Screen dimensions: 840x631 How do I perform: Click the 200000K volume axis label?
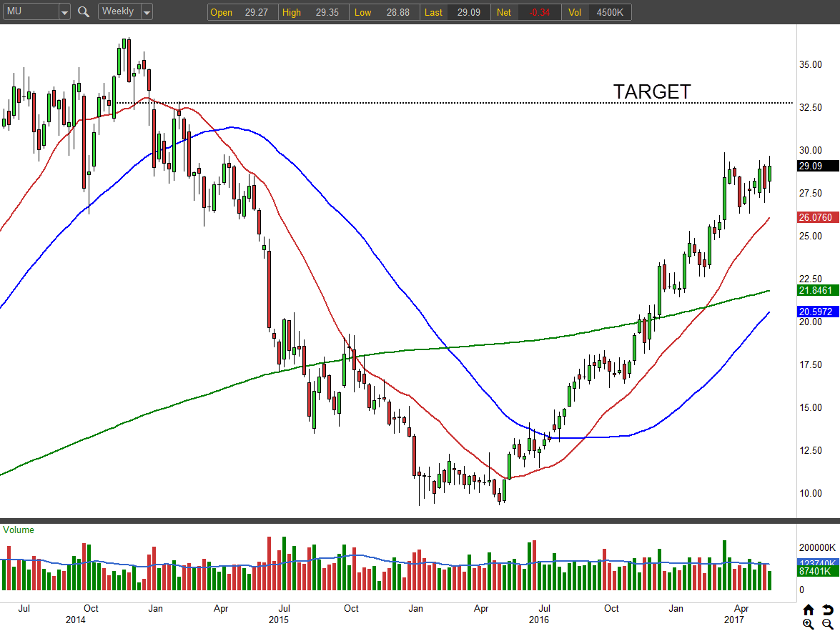click(x=818, y=547)
